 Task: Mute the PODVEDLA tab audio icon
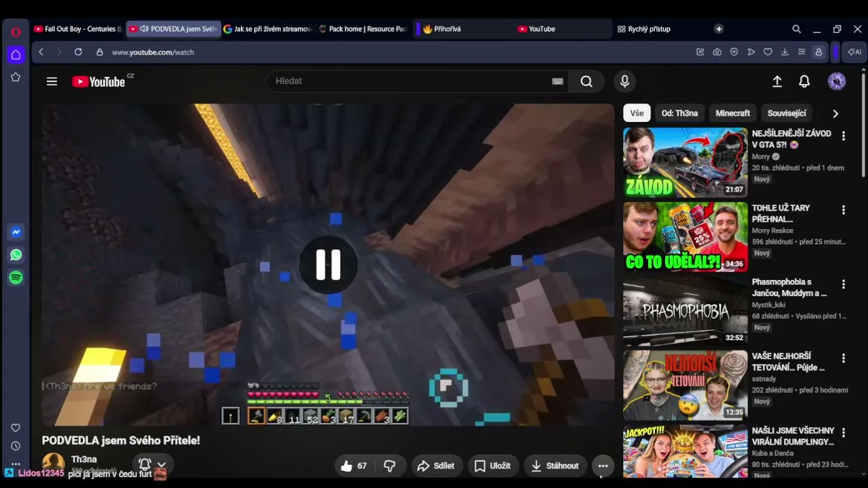coord(144,29)
